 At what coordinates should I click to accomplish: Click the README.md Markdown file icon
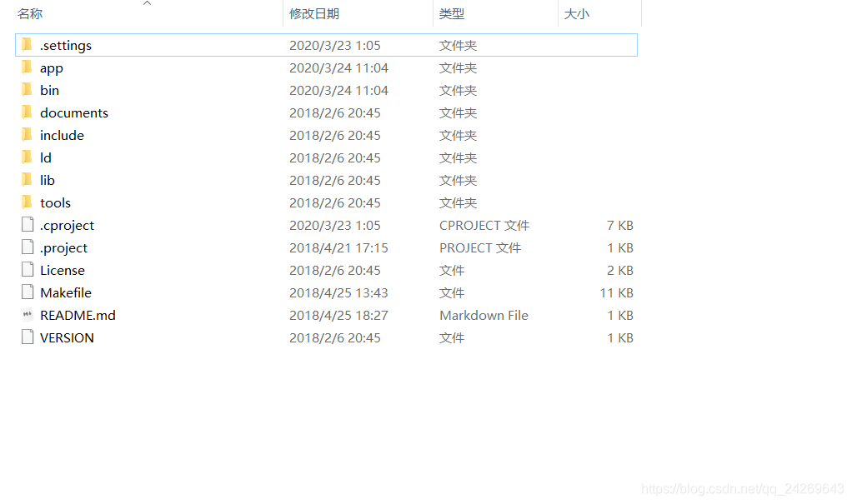[26, 315]
